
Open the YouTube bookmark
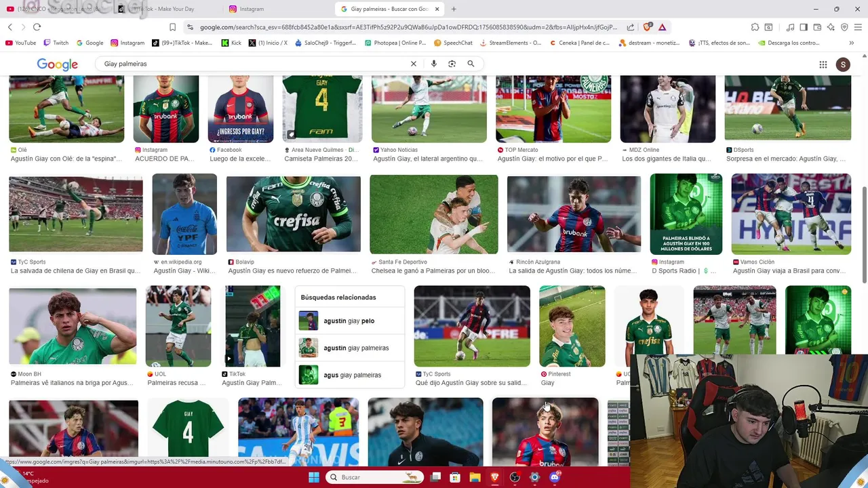(x=20, y=43)
